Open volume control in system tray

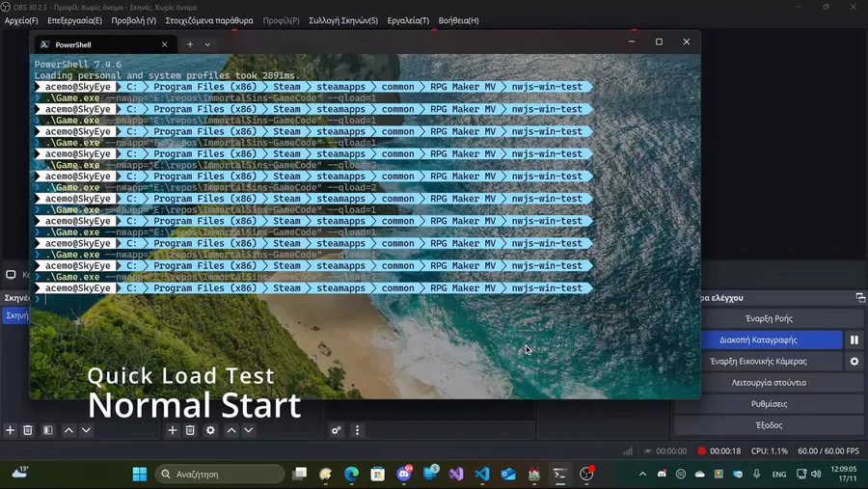coord(816,474)
